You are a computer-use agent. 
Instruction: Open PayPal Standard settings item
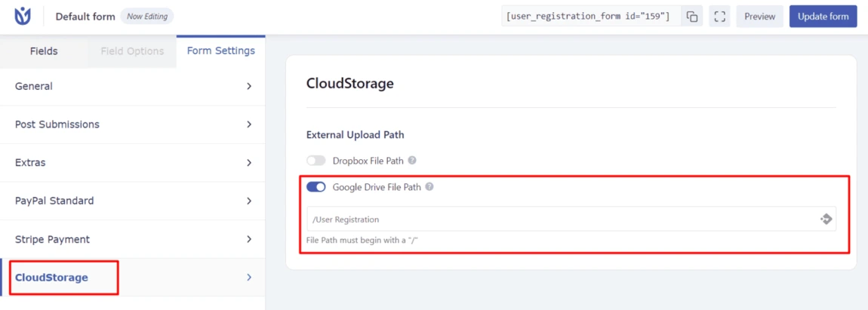(133, 201)
